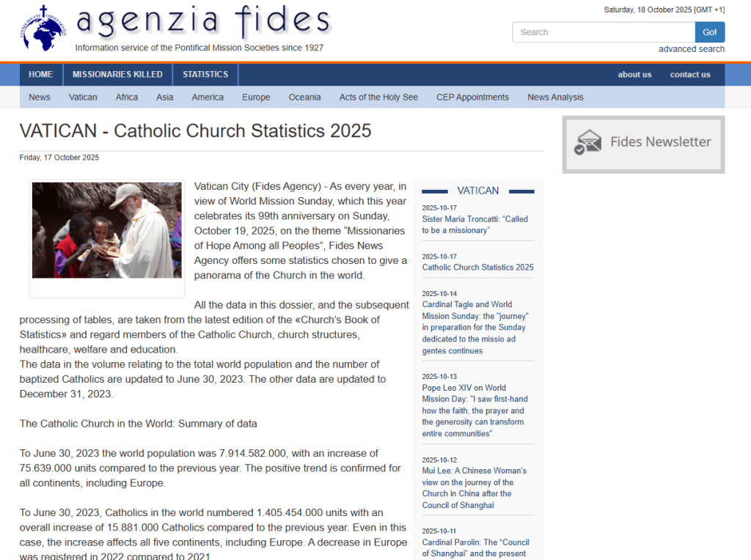Viewport: 751px width, 560px height.
Task: Open the Asia section tab
Action: pos(165,97)
